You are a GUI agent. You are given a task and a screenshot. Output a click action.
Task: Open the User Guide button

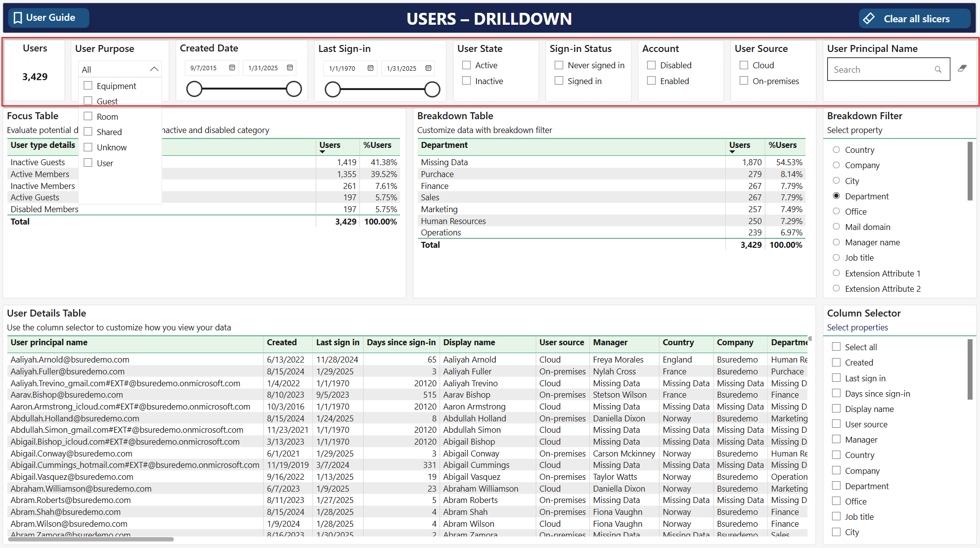click(x=48, y=18)
